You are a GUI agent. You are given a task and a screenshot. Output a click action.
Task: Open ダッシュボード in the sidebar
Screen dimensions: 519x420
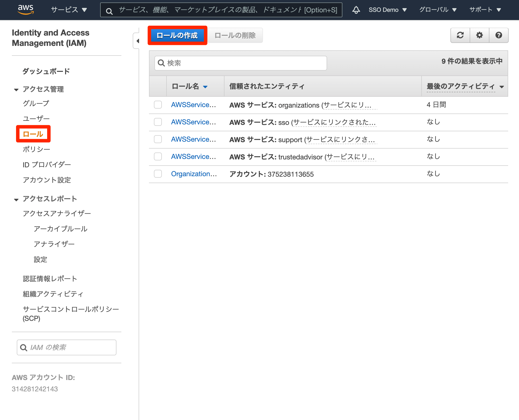pyautogui.click(x=46, y=71)
